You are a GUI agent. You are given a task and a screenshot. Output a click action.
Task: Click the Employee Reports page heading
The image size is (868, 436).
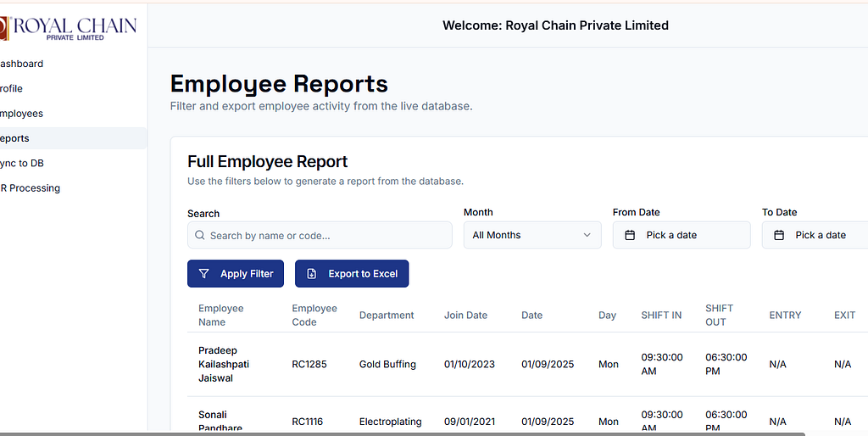pyautogui.click(x=279, y=84)
